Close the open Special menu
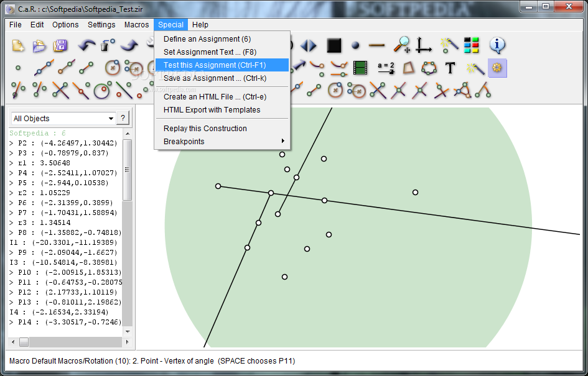 [x=170, y=25]
